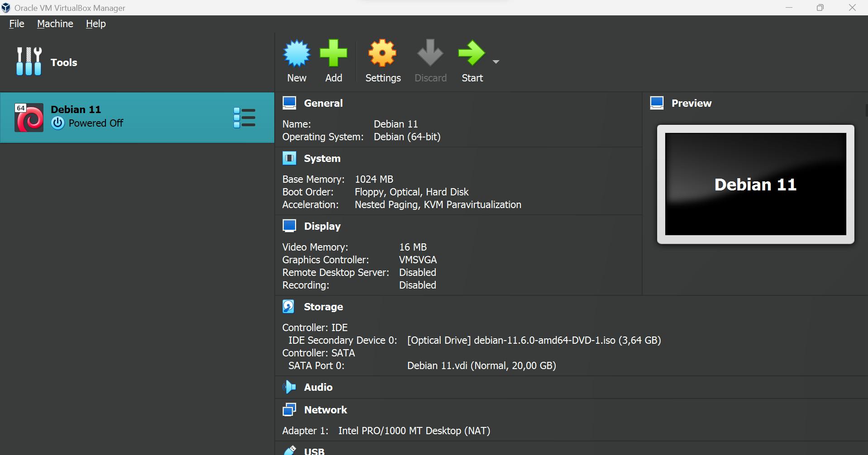Open the Start button dropdown arrow

(496, 62)
